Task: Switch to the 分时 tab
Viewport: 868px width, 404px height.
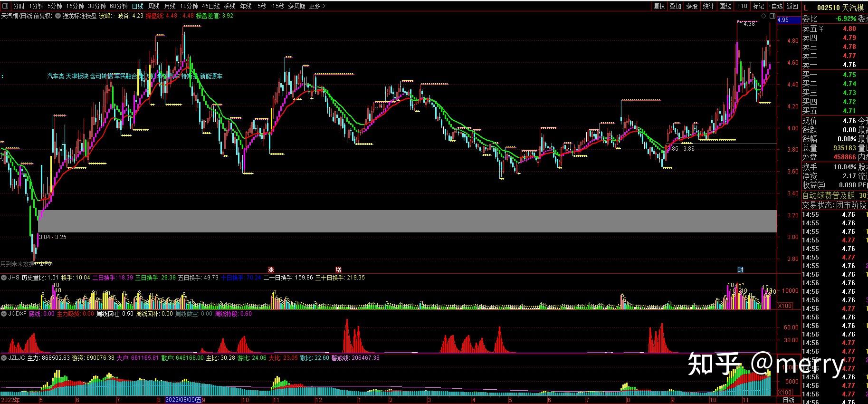Action: tap(19, 6)
